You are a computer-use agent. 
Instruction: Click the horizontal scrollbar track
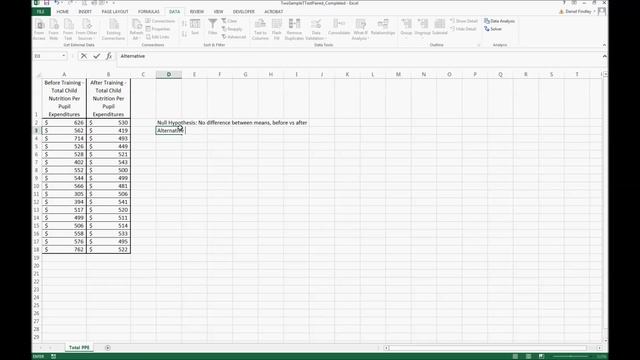488,348
